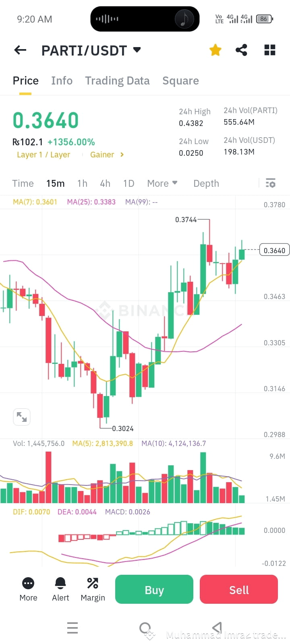Image resolution: width=290 pixels, height=644 pixels.
Task: Expand the More timeframe dropdown
Action: click(x=162, y=183)
